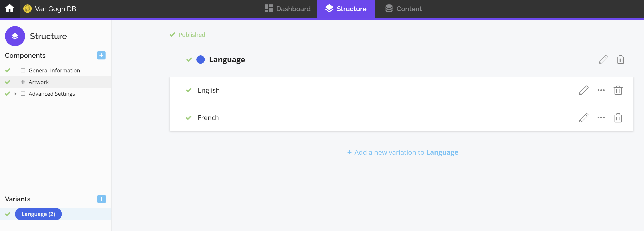Open the Advanced Settings component
The image size is (644, 231).
tap(52, 94)
